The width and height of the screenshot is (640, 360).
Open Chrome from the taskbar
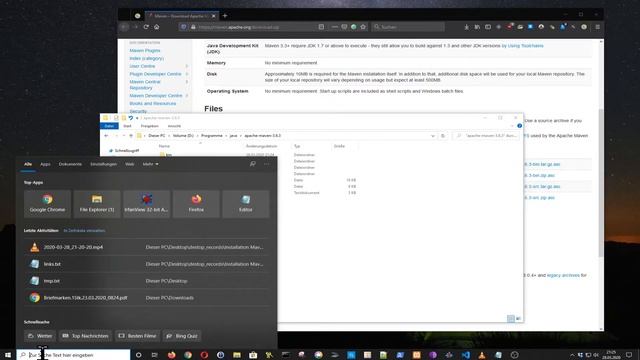188,355
